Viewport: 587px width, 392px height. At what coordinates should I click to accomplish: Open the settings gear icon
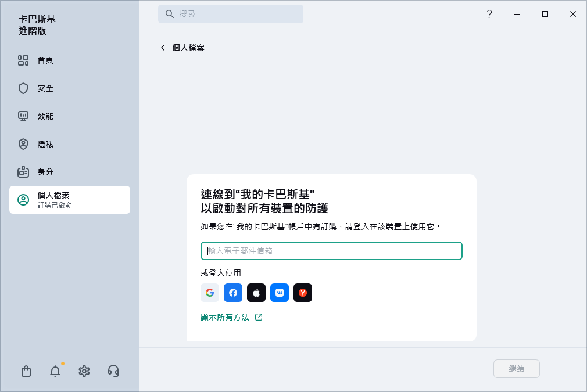(84, 371)
